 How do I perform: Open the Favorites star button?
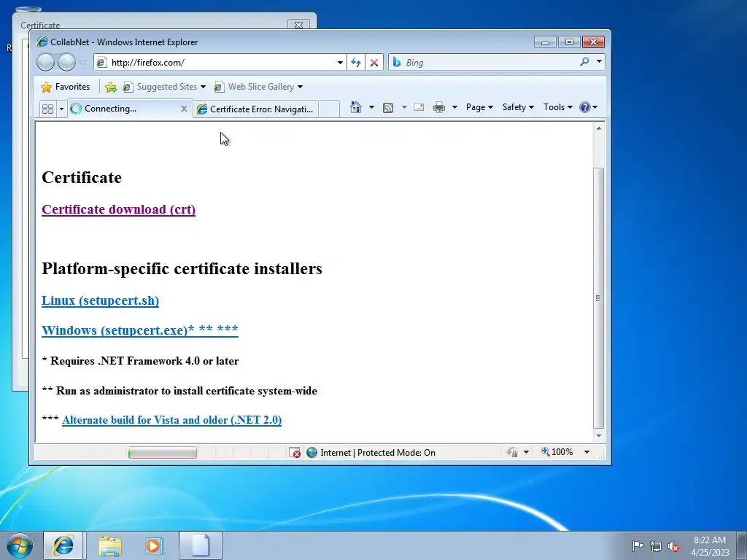point(65,87)
